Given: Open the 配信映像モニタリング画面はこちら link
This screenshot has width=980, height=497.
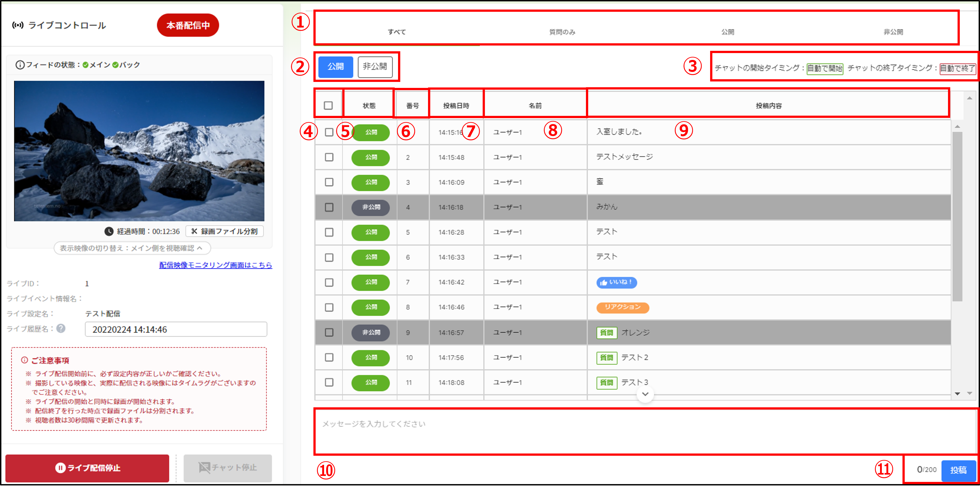Looking at the screenshot, I should [x=215, y=265].
